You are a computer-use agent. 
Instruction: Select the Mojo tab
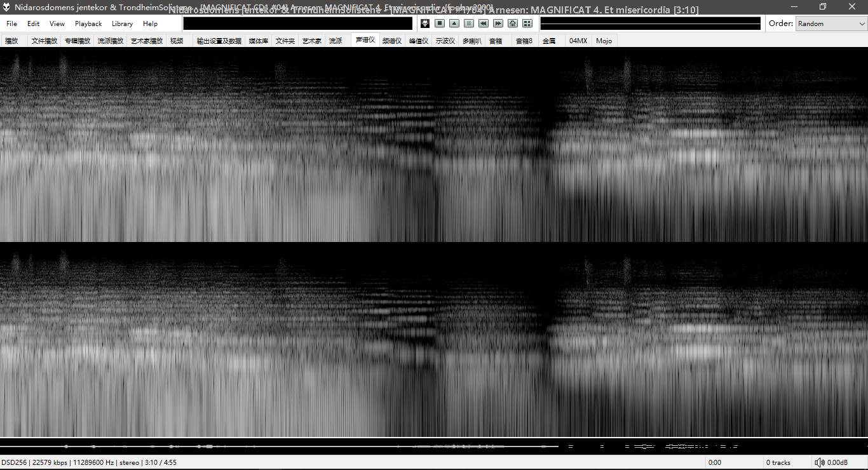tap(604, 41)
